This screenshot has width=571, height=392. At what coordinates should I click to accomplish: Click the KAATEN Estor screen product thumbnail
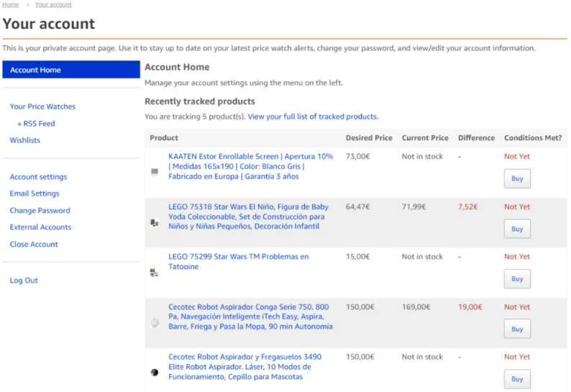[154, 172]
